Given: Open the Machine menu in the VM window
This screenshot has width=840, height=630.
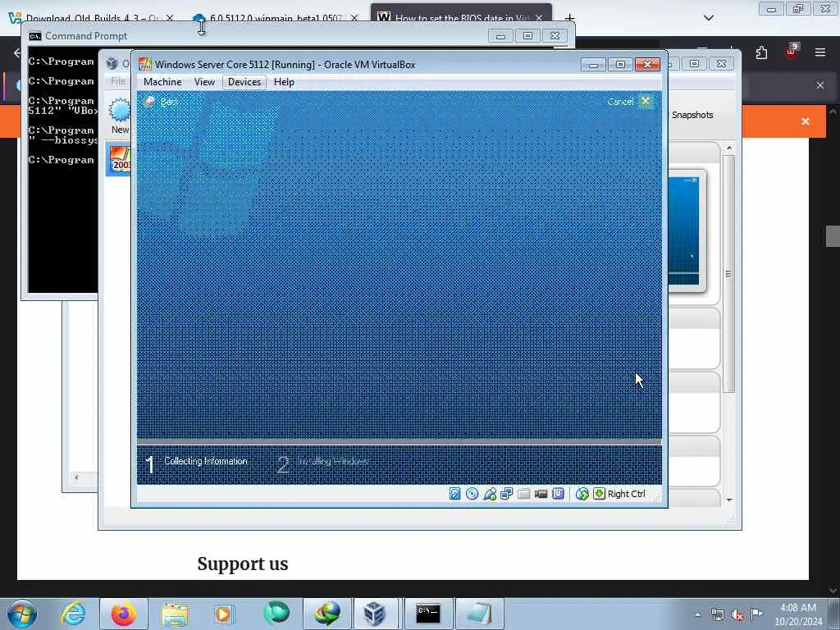Looking at the screenshot, I should [x=162, y=82].
